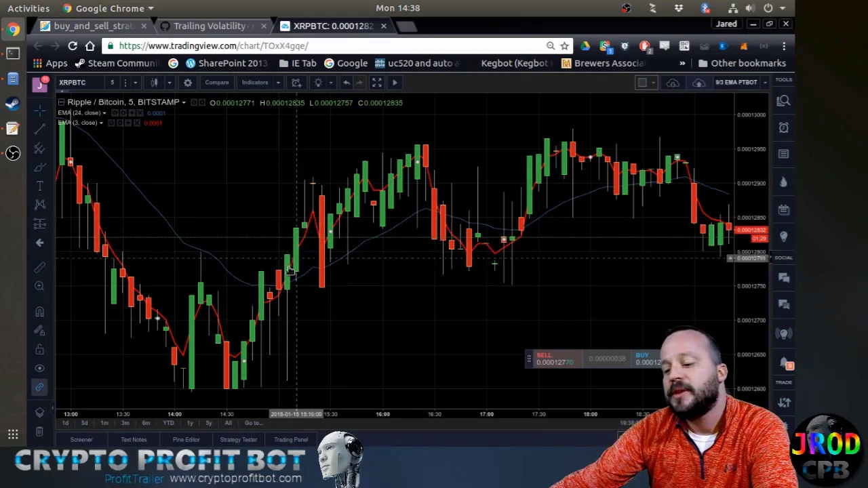868x488 pixels.
Task: Open the time interval dropdown arrow
Action: [x=135, y=83]
